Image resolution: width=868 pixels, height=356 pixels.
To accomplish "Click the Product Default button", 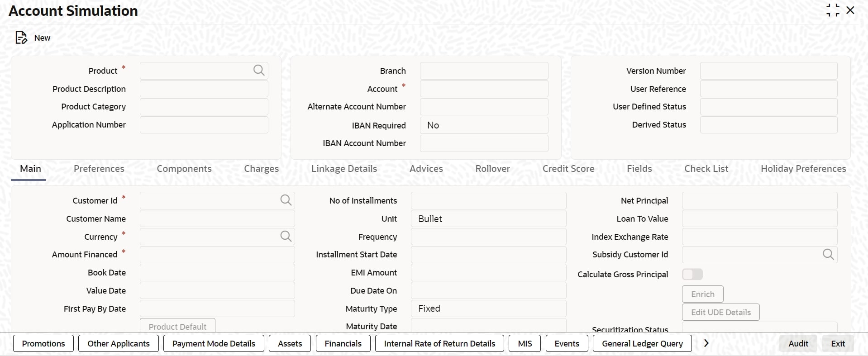I will pos(177,326).
